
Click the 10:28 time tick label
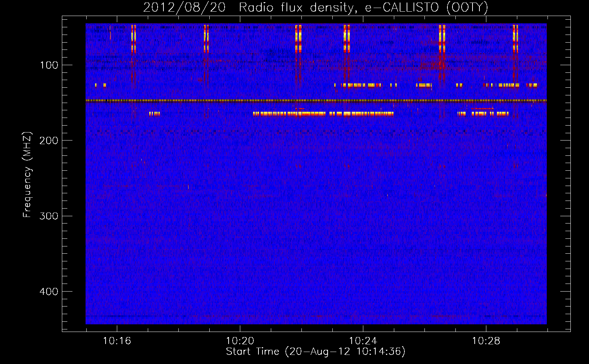tap(486, 341)
